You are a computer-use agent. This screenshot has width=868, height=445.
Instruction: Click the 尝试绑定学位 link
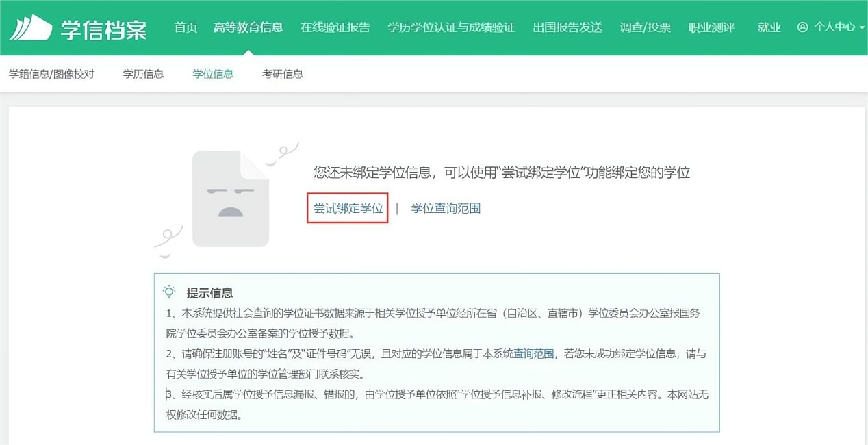pyautogui.click(x=348, y=208)
